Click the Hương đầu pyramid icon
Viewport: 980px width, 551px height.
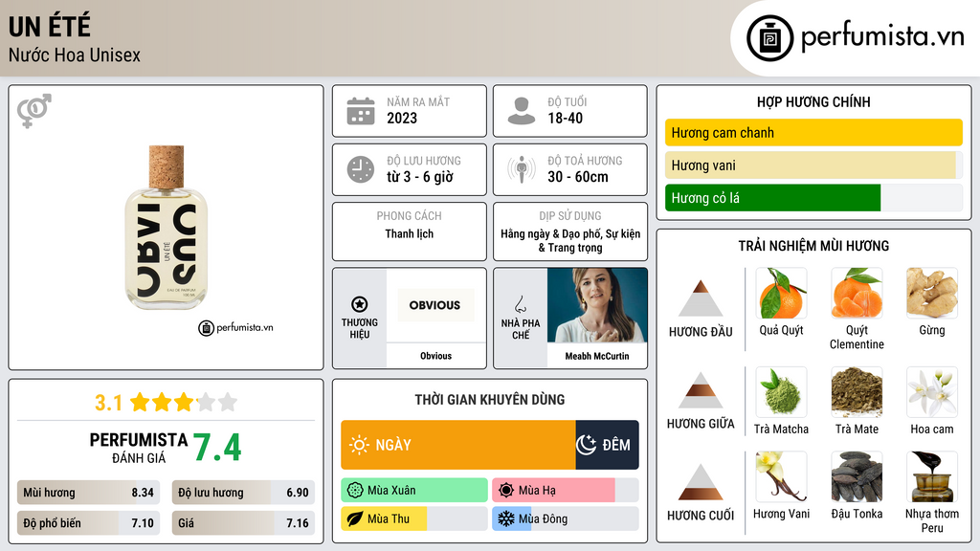(x=701, y=298)
